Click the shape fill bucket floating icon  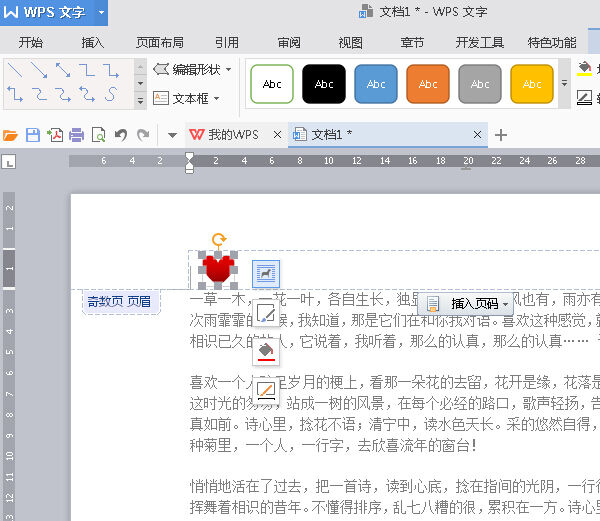pyautogui.click(x=266, y=352)
